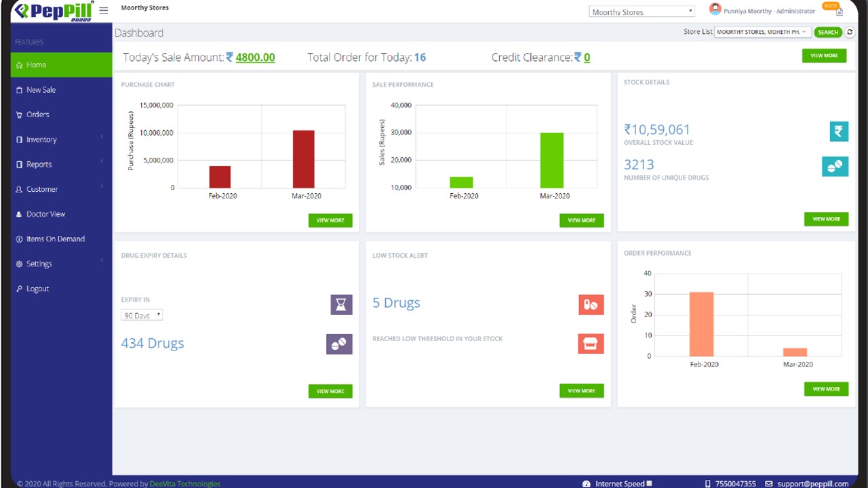Click the Punniya Moorthy - Administrator name
This screenshot has height=488, width=868.
[x=769, y=11]
